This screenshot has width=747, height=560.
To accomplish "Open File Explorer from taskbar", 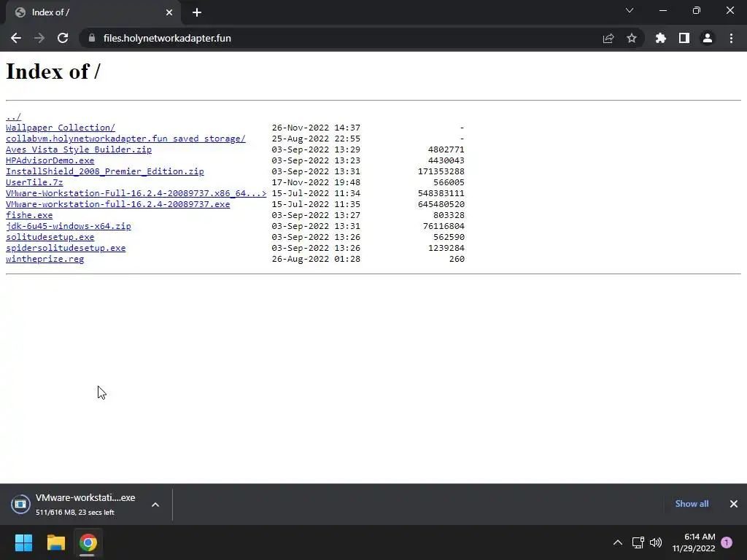I will [x=55, y=542].
